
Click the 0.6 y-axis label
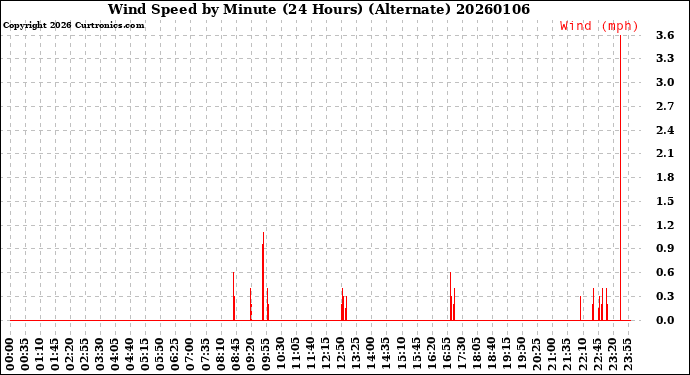click(665, 272)
